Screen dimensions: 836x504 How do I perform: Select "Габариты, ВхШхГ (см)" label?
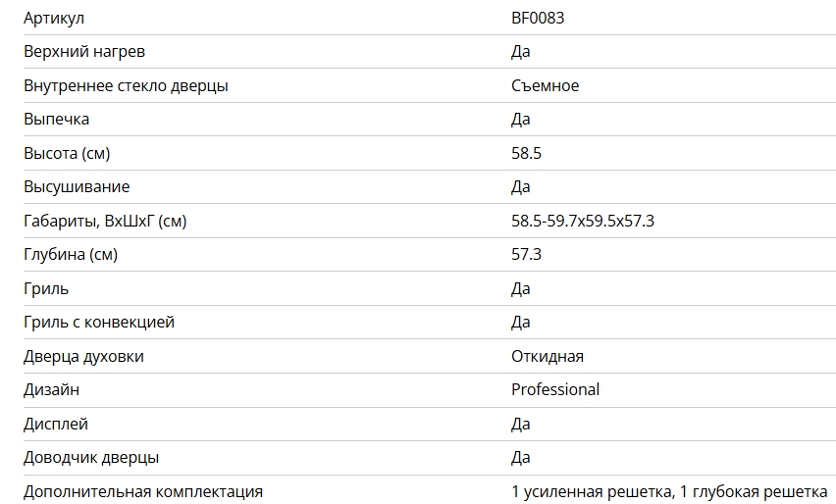click(105, 221)
